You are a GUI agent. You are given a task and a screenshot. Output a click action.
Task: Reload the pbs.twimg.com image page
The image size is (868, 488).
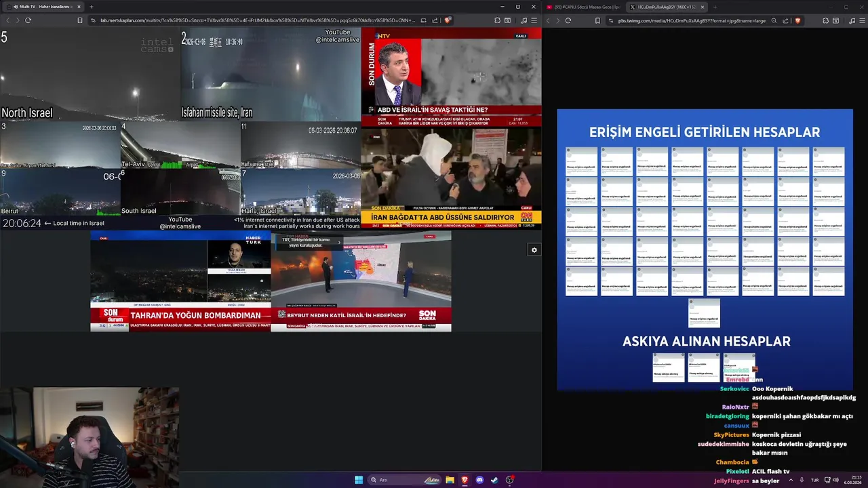click(568, 20)
